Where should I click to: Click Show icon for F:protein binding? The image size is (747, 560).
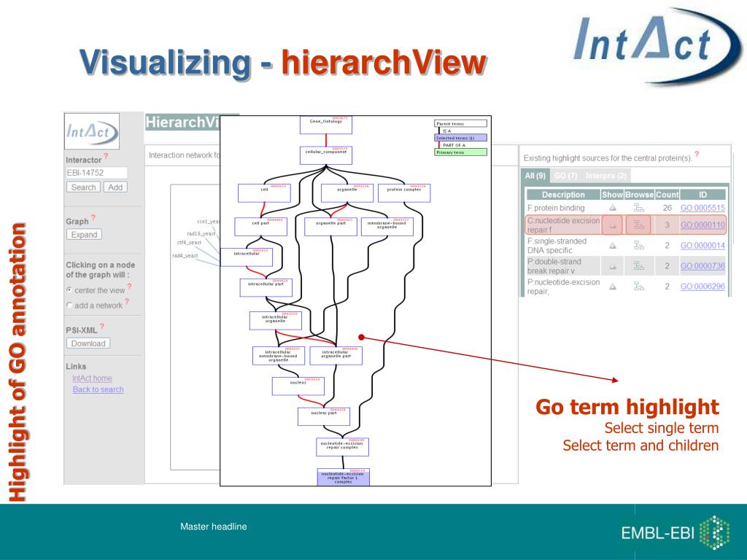click(613, 208)
